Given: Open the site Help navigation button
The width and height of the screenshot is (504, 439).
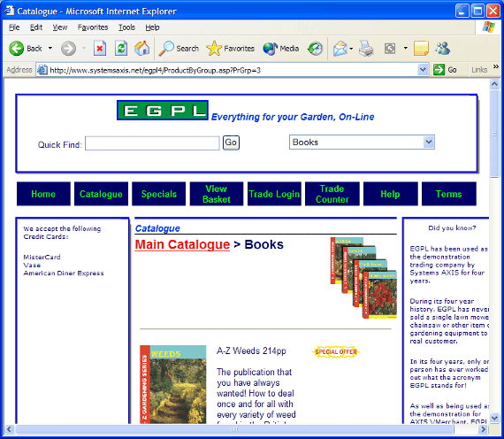Looking at the screenshot, I should [390, 194].
